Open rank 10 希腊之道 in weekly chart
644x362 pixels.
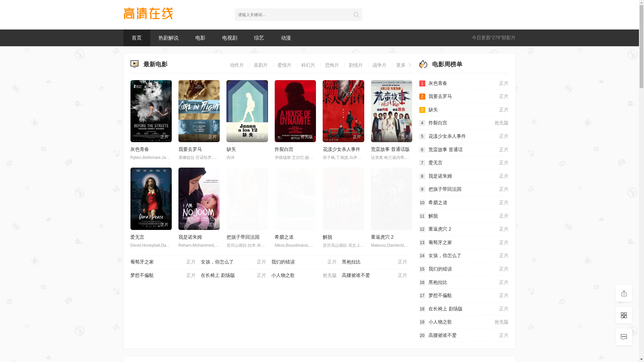[464, 202]
